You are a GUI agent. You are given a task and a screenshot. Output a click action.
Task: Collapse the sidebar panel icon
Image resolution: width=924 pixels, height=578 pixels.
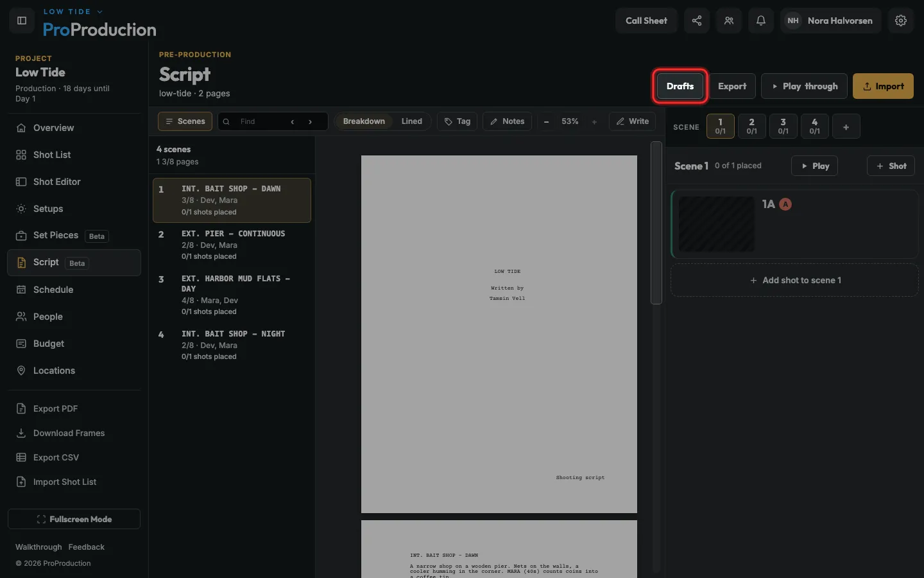[x=22, y=21]
